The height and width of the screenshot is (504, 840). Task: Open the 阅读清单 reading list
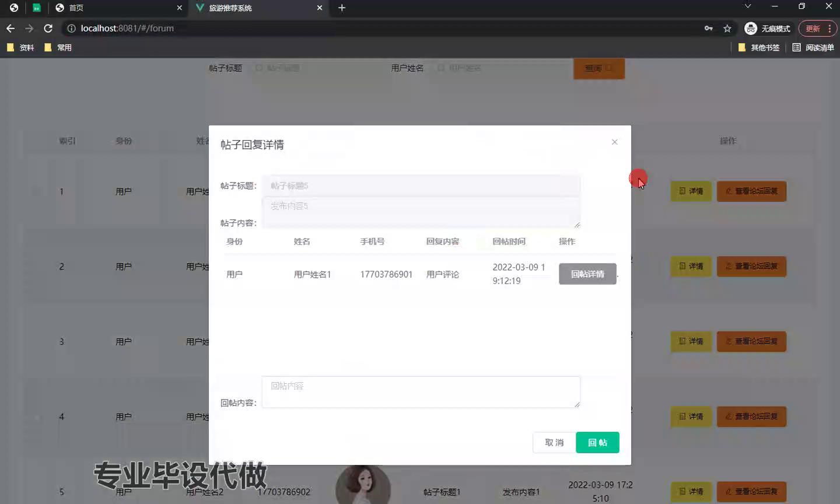tap(813, 47)
